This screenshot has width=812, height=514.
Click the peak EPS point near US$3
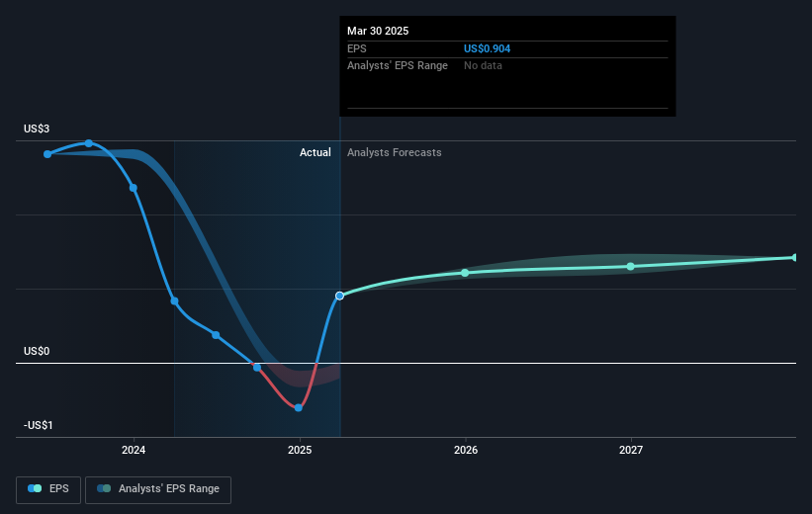[x=89, y=143]
